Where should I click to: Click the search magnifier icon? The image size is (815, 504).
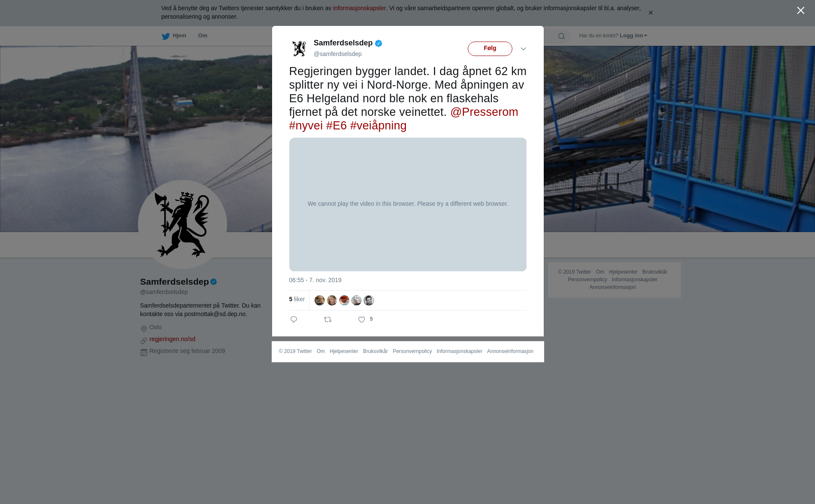tap(562, 36)
